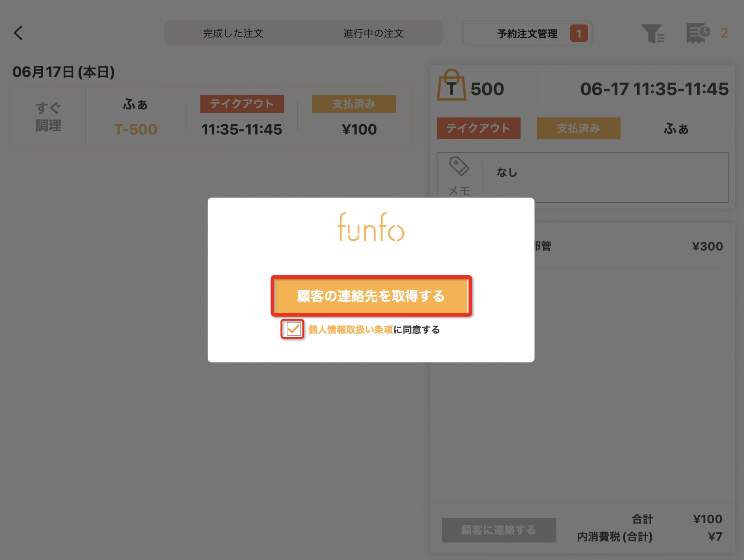The width and height of the screenshot is (744, 560).
Task: Click the ¥300 item price
Action: [x=707, y=246]
